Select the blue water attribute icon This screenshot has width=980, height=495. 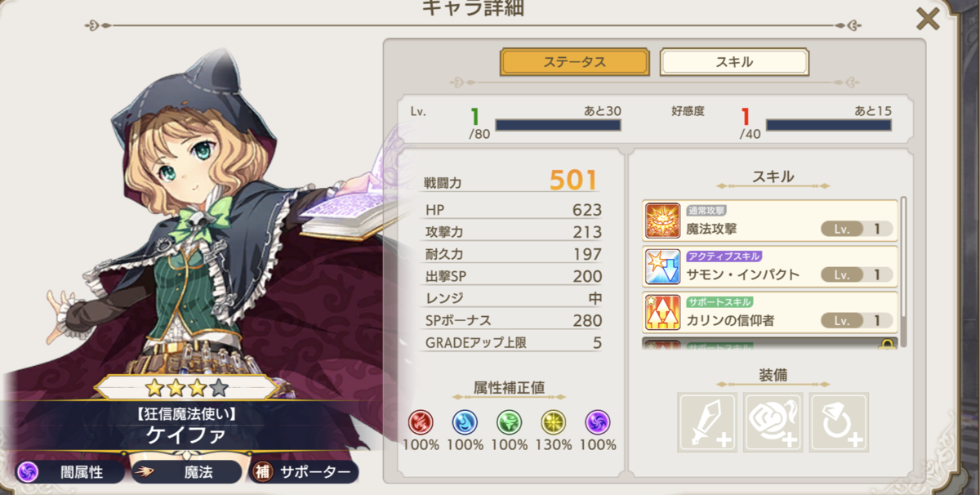pyautogui.click(x=465, y=422)
